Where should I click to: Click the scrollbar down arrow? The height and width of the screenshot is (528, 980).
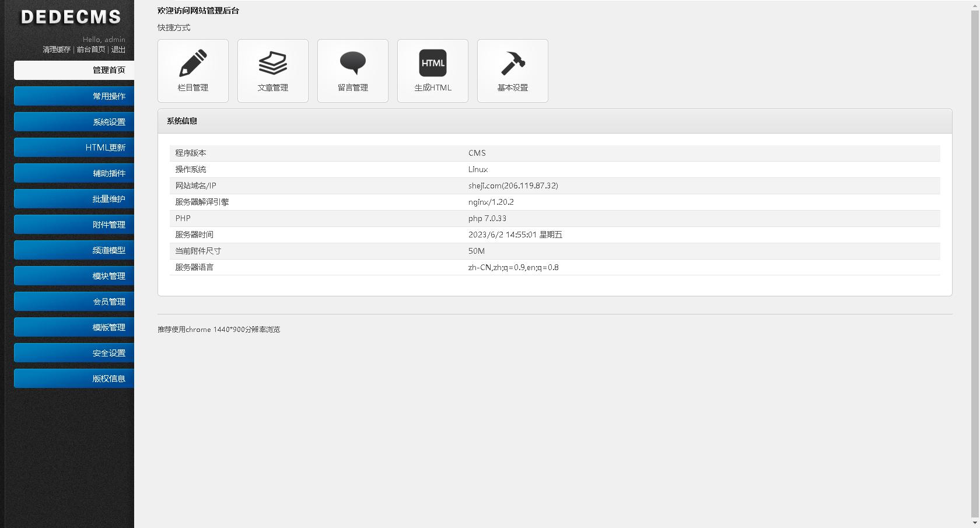coord(976,523)
